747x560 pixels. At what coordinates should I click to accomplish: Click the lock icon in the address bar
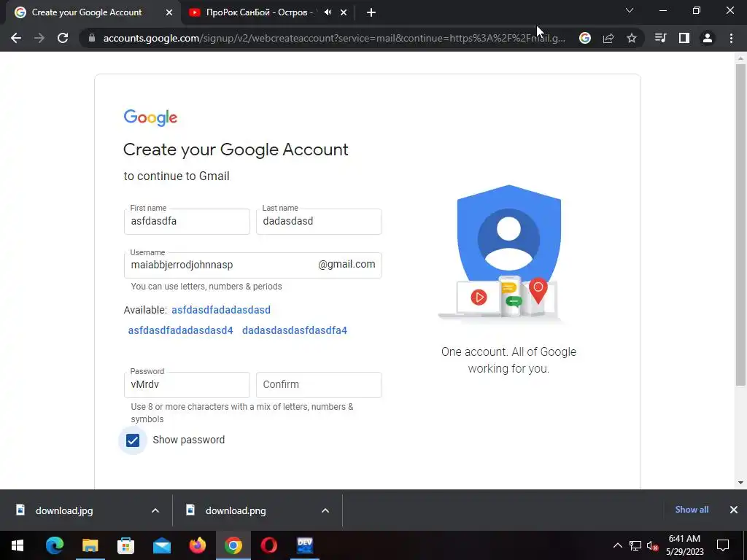[x=91, y=38]
